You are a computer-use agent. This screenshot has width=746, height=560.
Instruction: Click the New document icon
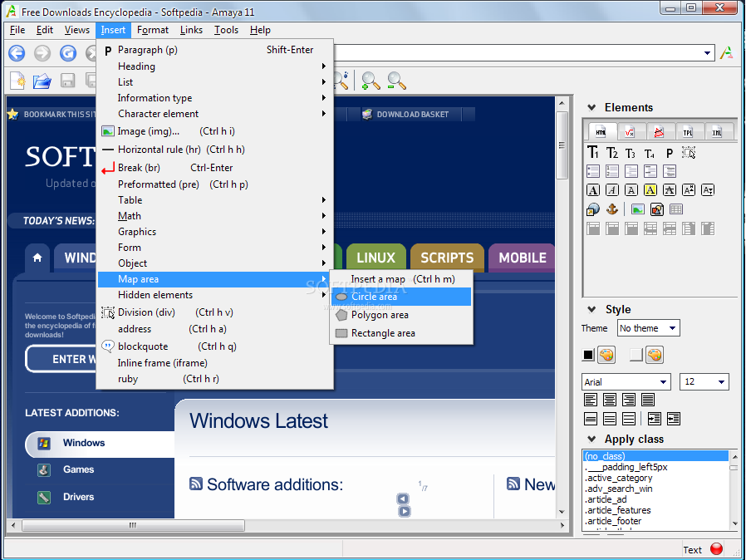18,81
